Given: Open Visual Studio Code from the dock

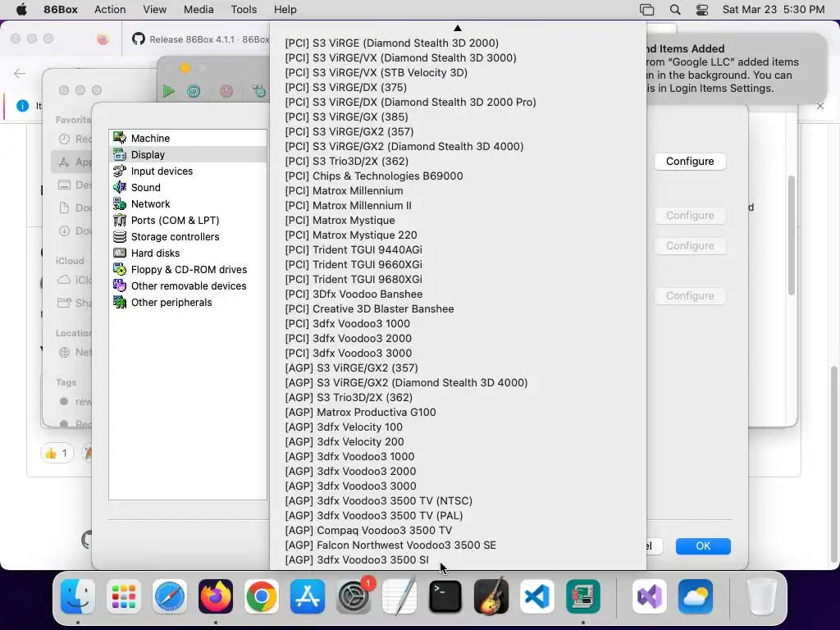Looking at the screenshot, I should tap(537, 596).
